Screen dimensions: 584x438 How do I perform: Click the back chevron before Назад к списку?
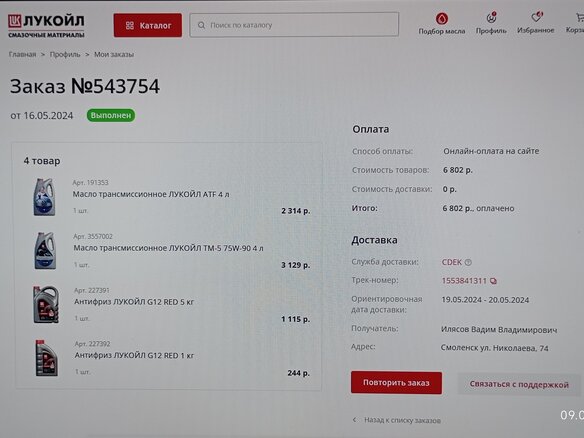click(354, 420)
